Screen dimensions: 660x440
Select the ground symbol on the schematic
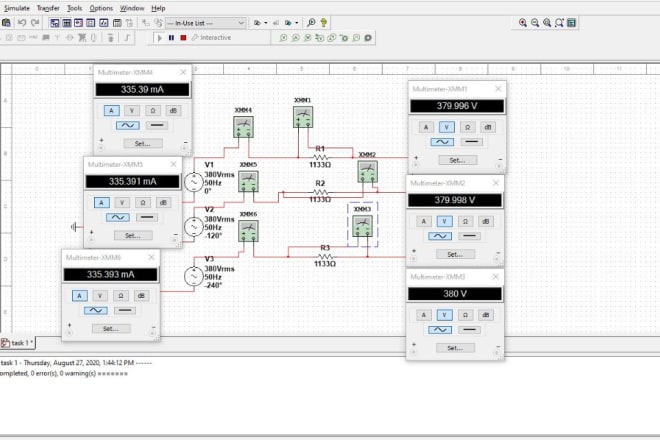tap(74, 227)
